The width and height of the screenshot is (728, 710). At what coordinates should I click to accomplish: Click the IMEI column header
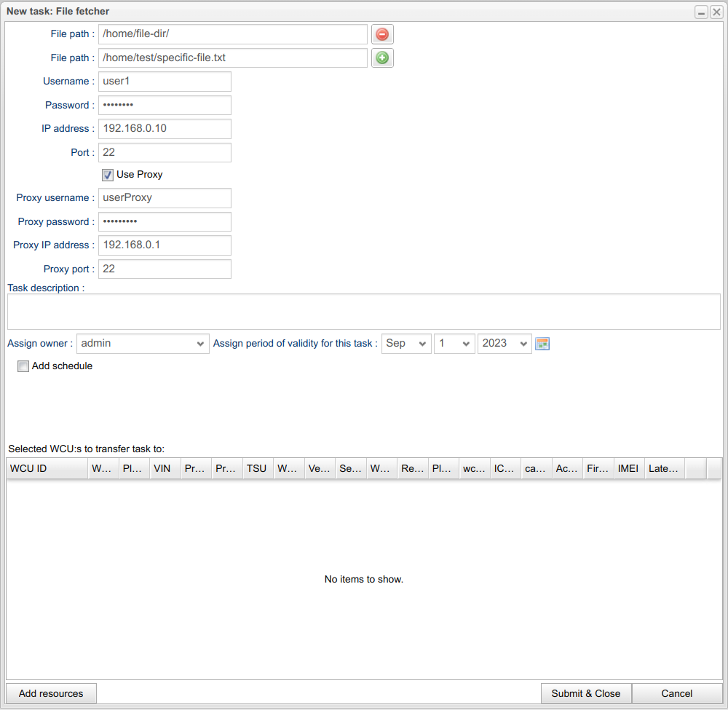click(628, 468)
